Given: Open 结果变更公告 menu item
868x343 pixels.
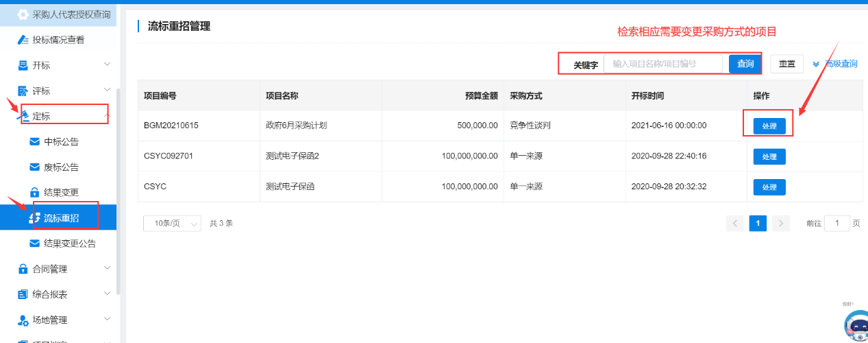Looking at the screenshot, I should [69, 244].
